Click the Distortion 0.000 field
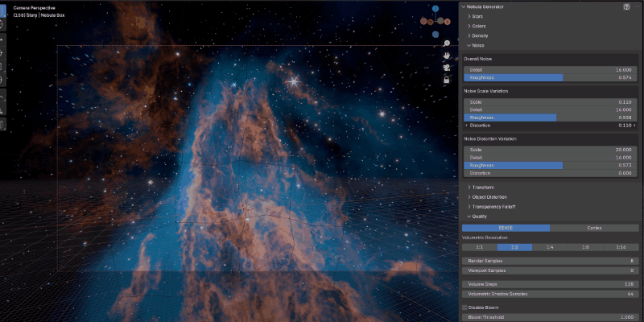The image size is (644, 322). click(551, 173)
